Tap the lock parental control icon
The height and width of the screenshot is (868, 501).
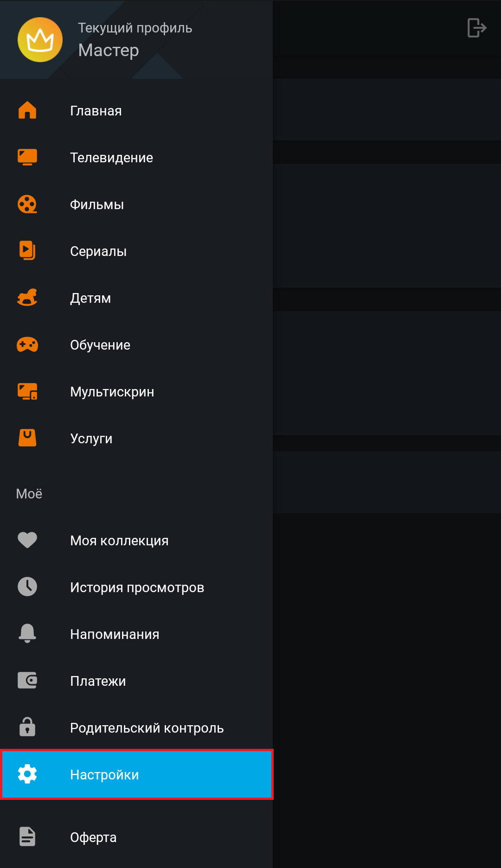tap(27, 727)
